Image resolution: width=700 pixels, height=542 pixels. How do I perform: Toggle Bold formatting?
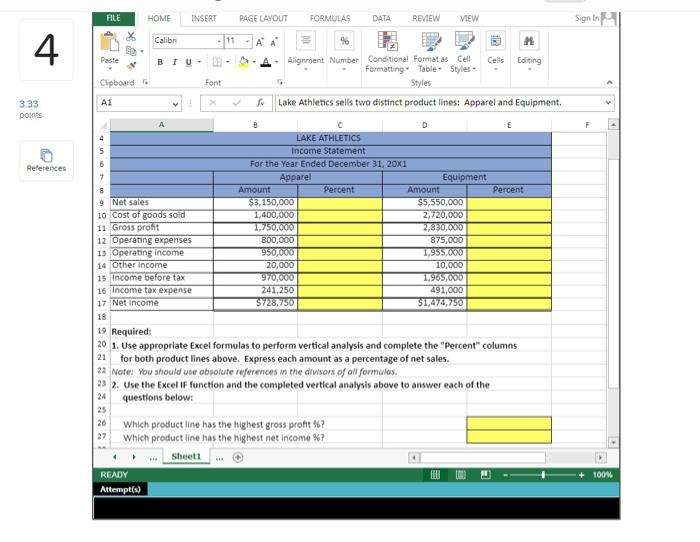click(x=160, y=62)
